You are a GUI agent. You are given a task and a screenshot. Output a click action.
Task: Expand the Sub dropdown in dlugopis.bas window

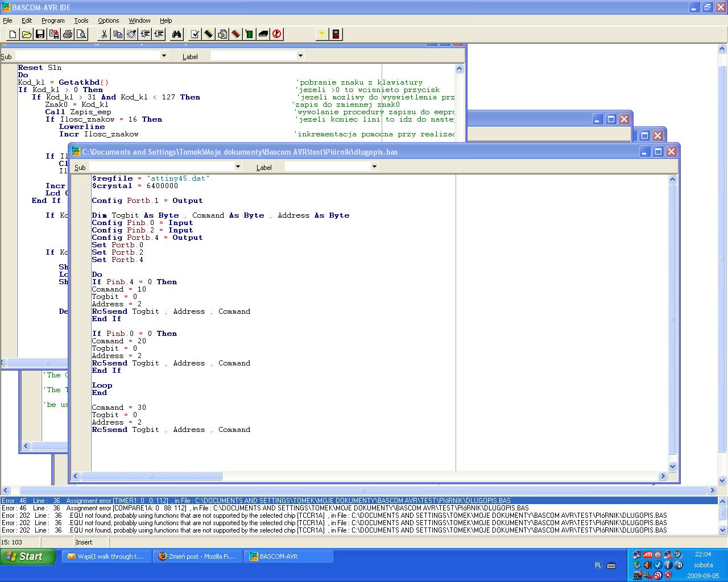(238, 167)
